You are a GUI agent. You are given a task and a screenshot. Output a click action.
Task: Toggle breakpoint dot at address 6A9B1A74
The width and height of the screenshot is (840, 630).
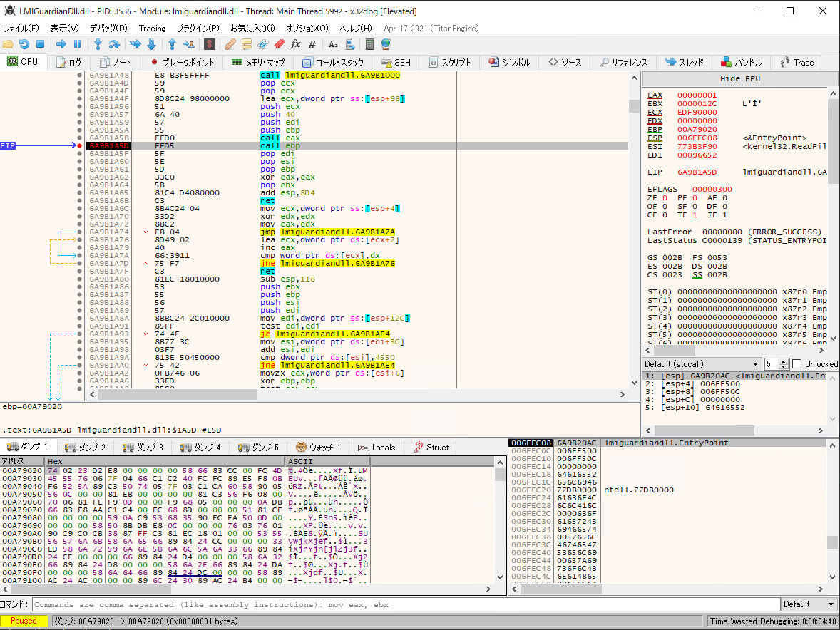[79, 232]
